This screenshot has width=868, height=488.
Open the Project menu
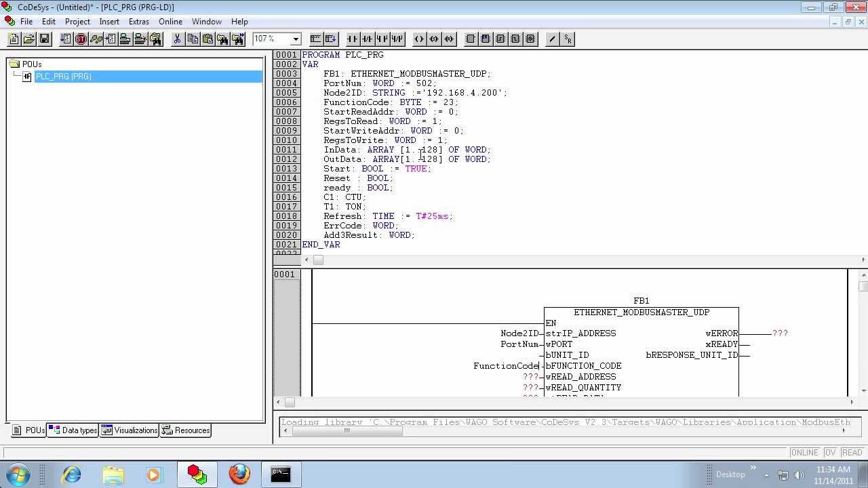pos(77,22)
